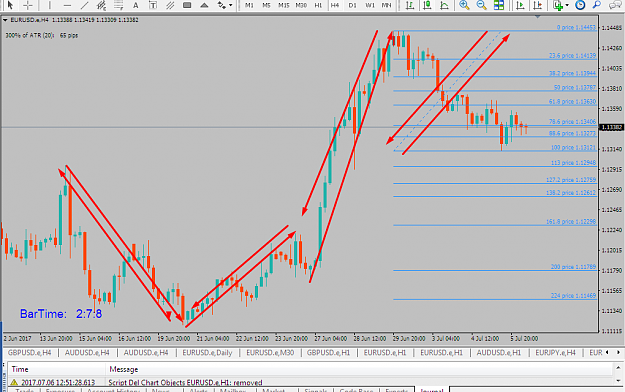Select the 100 price 1.13121 Fibonacci label

tap(573, 148)
